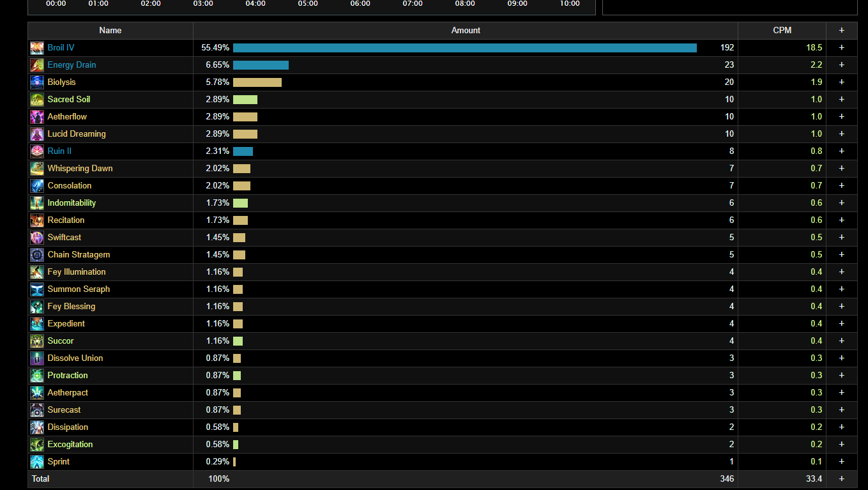
Task: Open the Ruin II ability link
Action: [59, 151]
